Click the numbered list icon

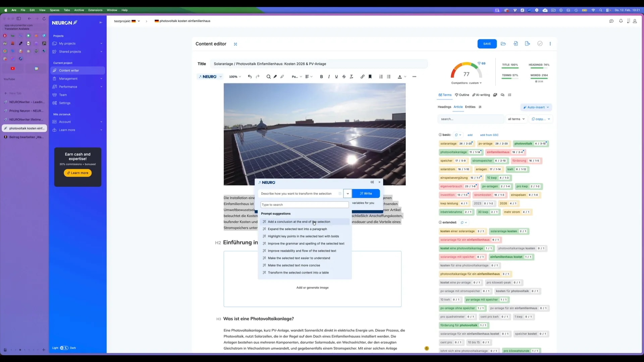pyautogui.click(x=381, y=77)
